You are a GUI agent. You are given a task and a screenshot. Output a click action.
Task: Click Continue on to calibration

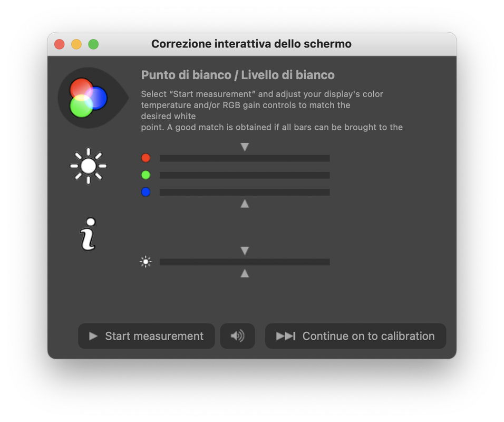point(355,336)
